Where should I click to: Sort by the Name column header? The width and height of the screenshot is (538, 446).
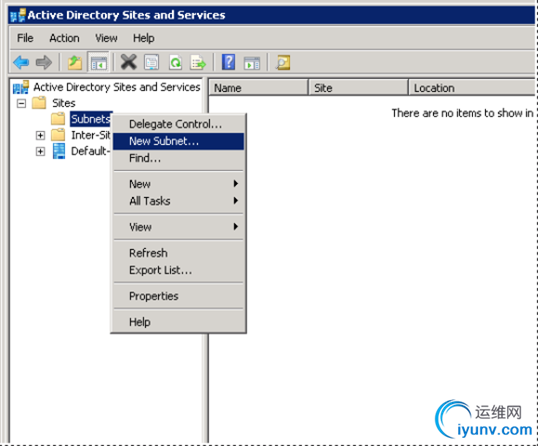pos(258,88)
